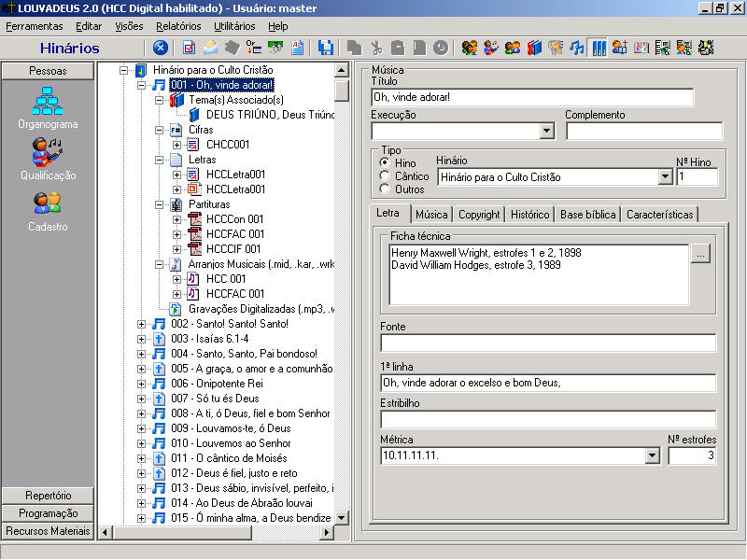Open the Utilitários menu

[234, 26]
